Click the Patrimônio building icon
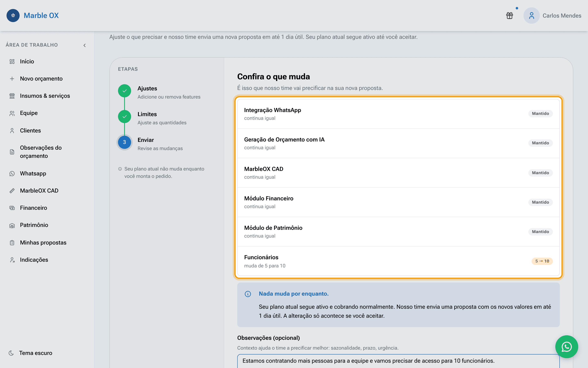The height and width of the screenshot is (368, 588). pos(12,225)
